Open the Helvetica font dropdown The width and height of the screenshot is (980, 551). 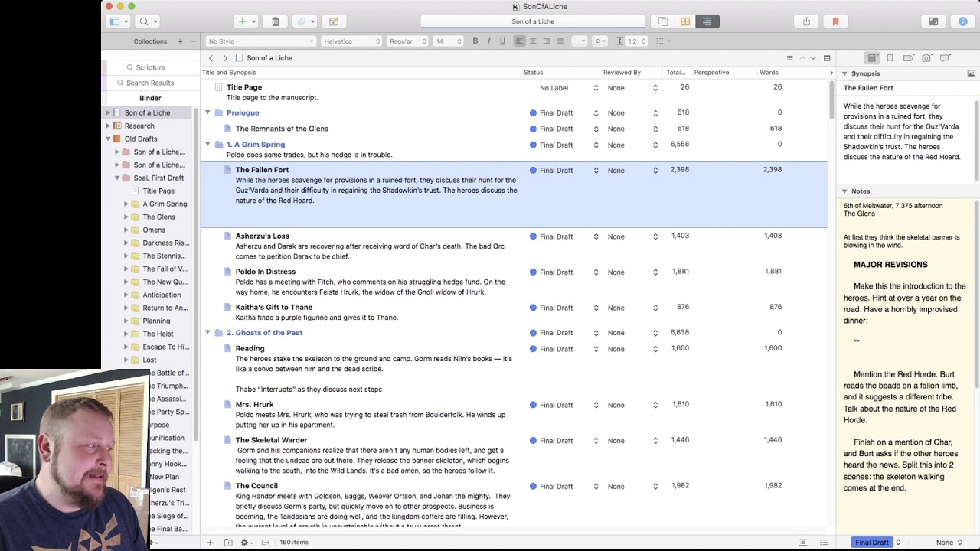351,41
